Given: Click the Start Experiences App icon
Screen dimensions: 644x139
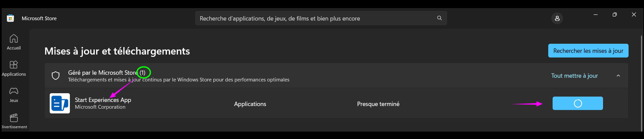Looking at the screenshot, I should (x=60, y=103).
